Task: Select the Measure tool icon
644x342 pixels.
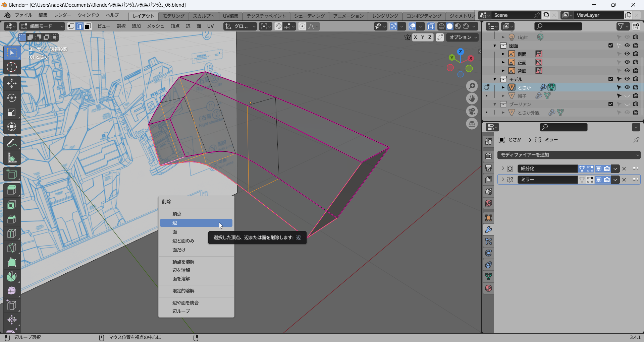Action: (12, 158)
